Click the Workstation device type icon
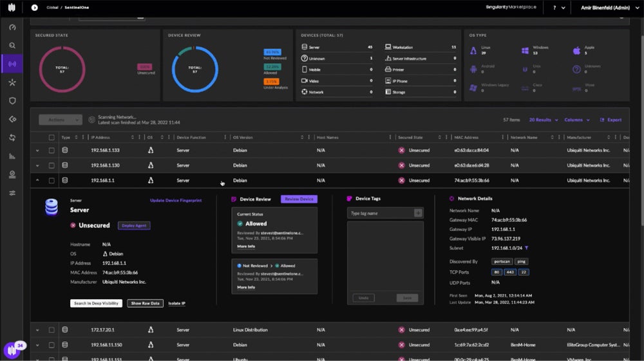The image size is (644, 361). pos(388,47)
